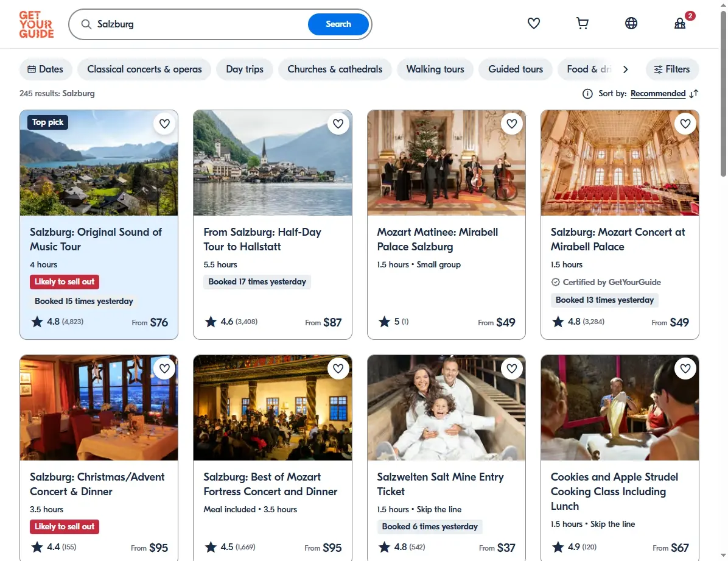Screen dimensions: 728x561
Task: Open the wishlist heart in header
Action: coord(533,23)
